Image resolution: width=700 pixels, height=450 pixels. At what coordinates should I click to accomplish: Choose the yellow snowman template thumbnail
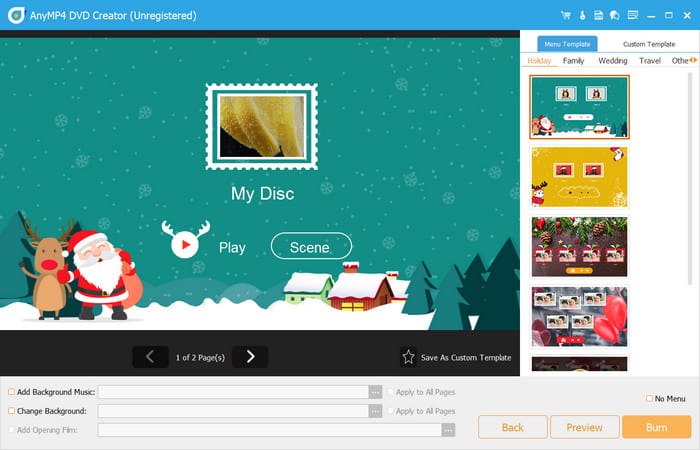(579, 177)
